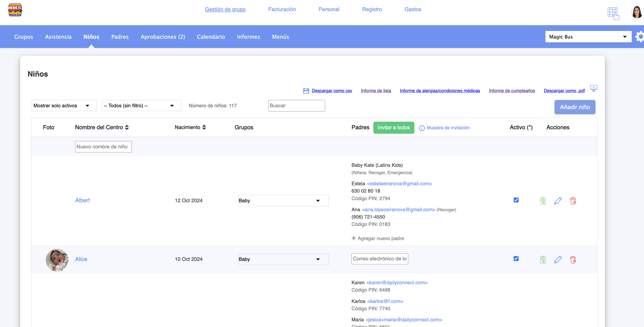Open the Facturación menu
Viewport: 644px width, 327px height.
(x=282, y=9)
